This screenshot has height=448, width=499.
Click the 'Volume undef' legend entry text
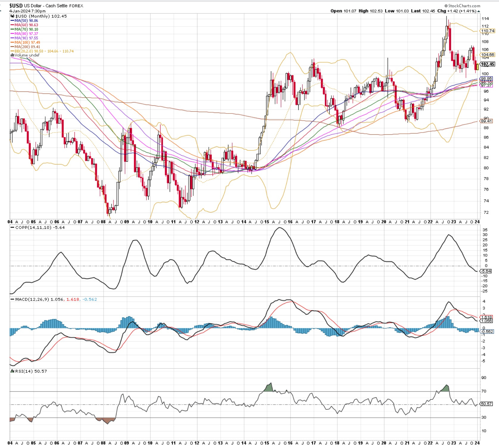[27, 55]
